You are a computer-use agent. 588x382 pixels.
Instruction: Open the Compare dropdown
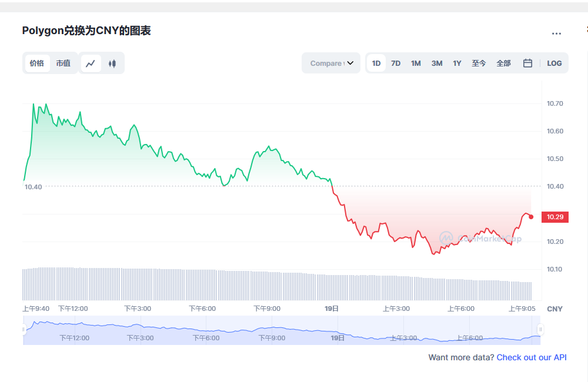pyautogui.click(x=331, y=63)
